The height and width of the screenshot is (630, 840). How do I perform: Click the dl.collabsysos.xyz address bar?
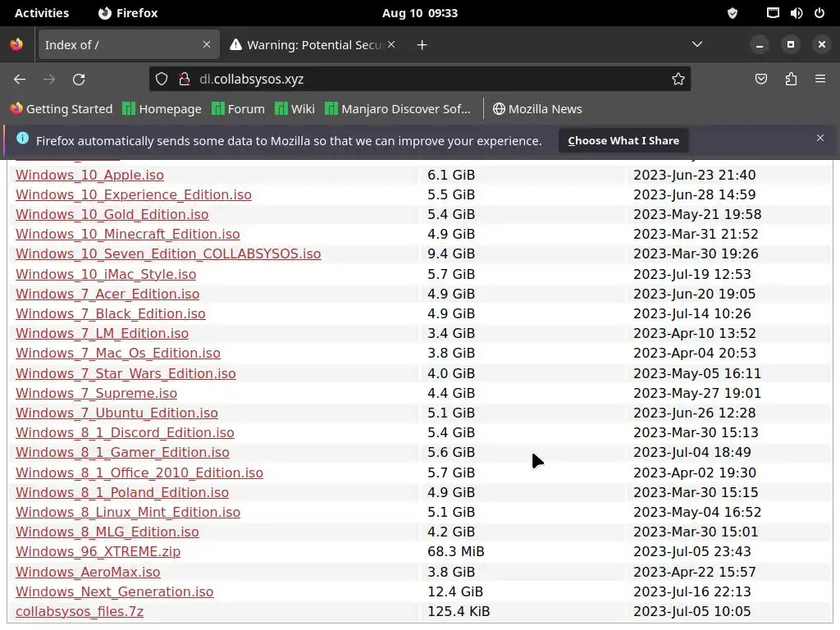(419, 80)
